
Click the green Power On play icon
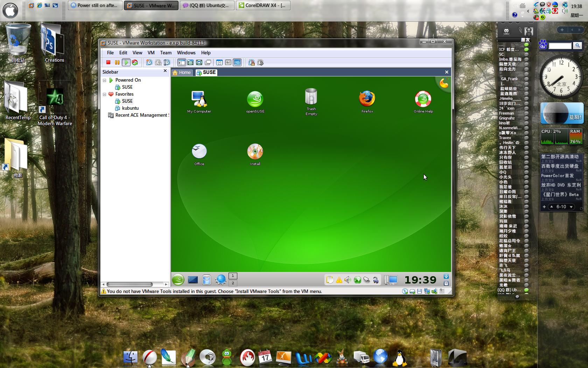coord(126,62)
